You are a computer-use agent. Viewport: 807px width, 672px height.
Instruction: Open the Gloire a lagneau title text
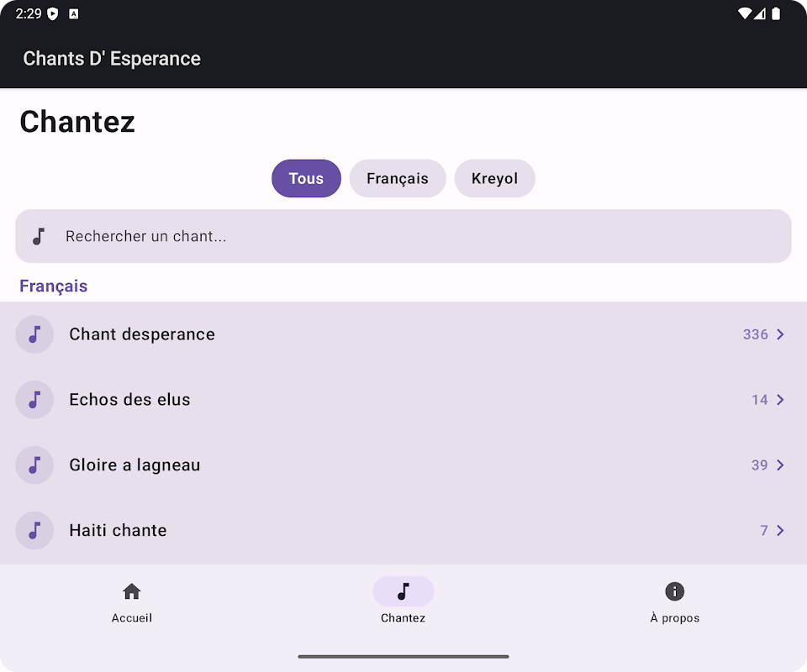134,465
